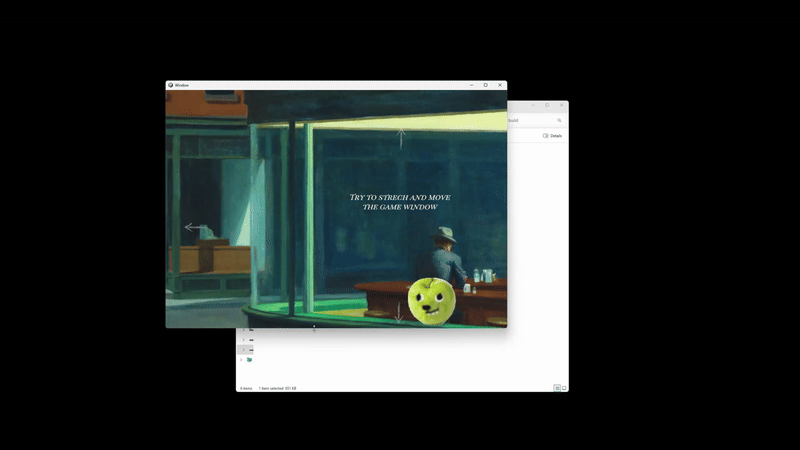Switch to details view via the status bar icon
Screen dimensions: 800x450
(x=557, y=388)
